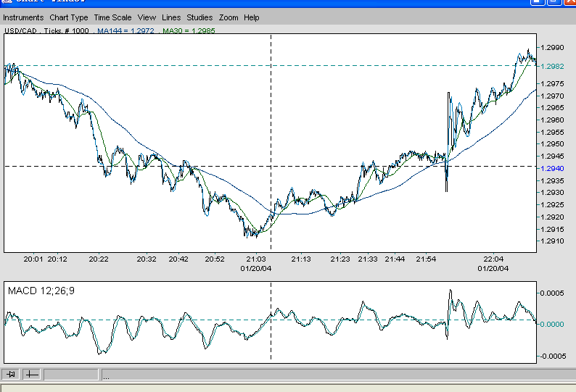Open the Chart Type menu
Screen dimensions: 576x392
pyautogui.click(x=69, y=17)
